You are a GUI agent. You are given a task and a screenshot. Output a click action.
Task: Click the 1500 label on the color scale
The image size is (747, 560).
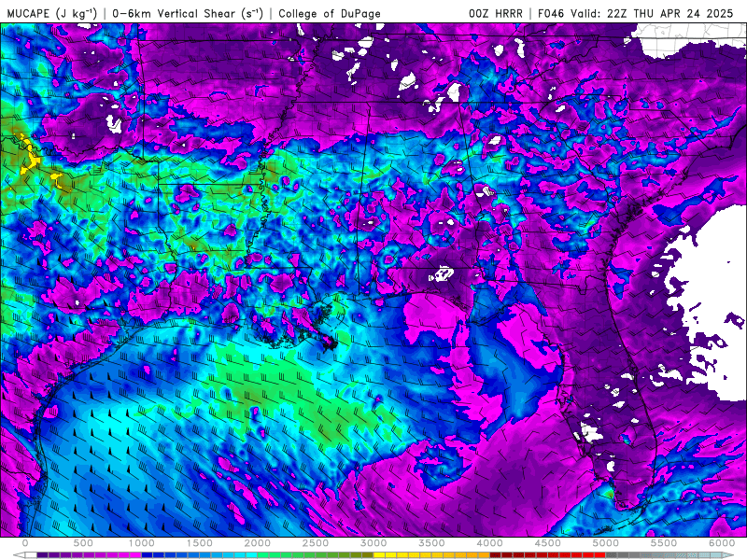click(x=200, y=543)
